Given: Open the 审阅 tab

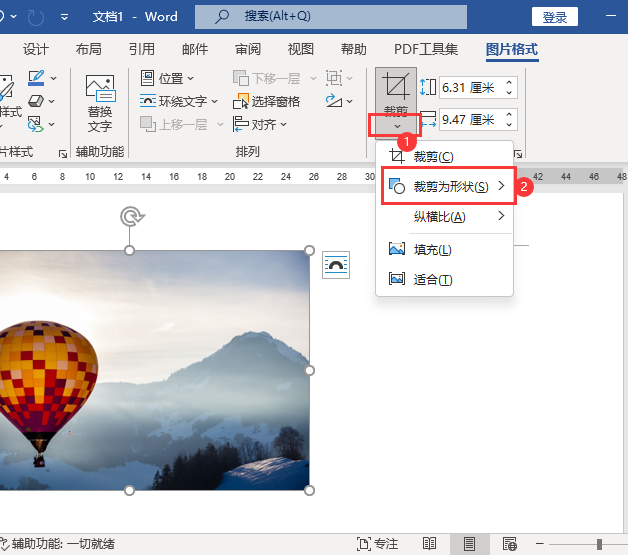Looking at the screenshot, I should [x=248, y=49].
